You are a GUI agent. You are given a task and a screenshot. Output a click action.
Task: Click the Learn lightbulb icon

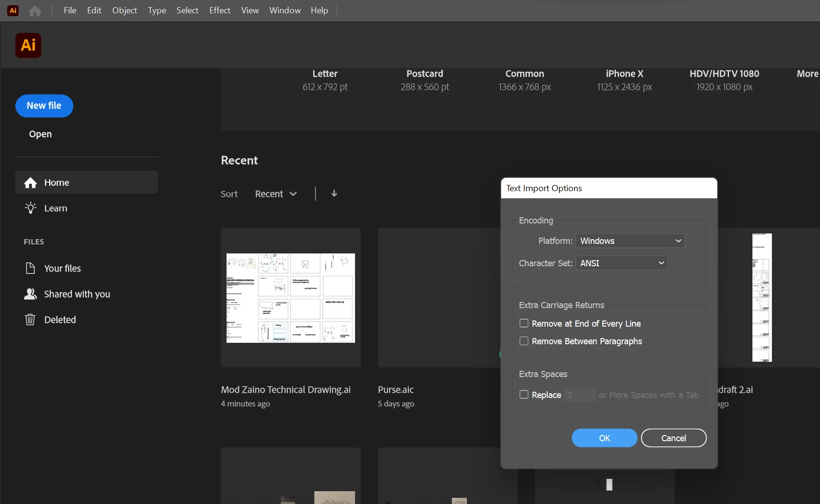pos(30,208)
